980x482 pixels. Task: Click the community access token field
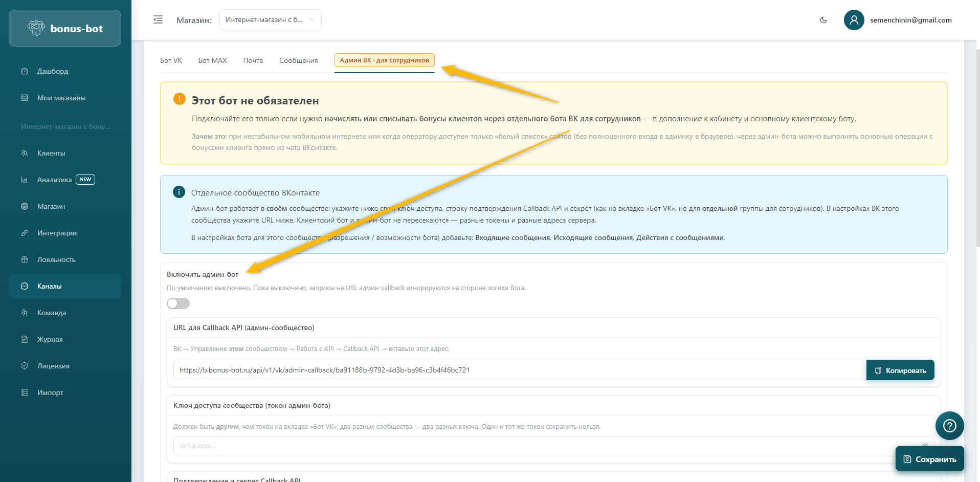(542, 446)
